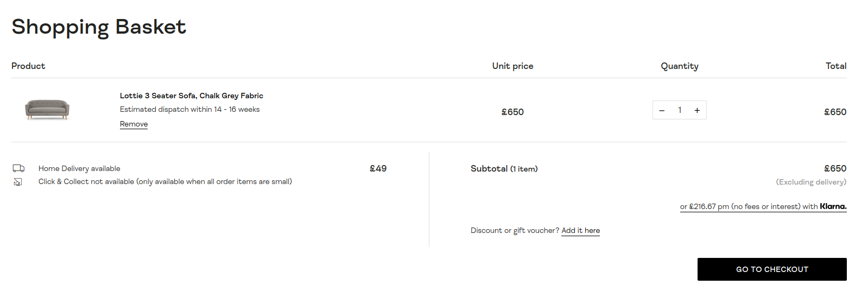Viewport: 868px width, 297px height.
Task: Click the home delivery truck icon
Action: point(18,168)
